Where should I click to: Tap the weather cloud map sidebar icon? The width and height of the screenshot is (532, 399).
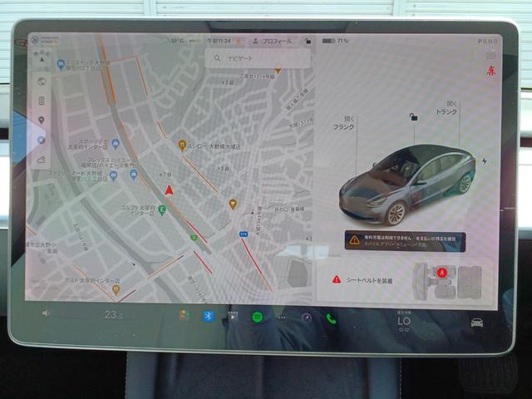(x=42, y=160)
